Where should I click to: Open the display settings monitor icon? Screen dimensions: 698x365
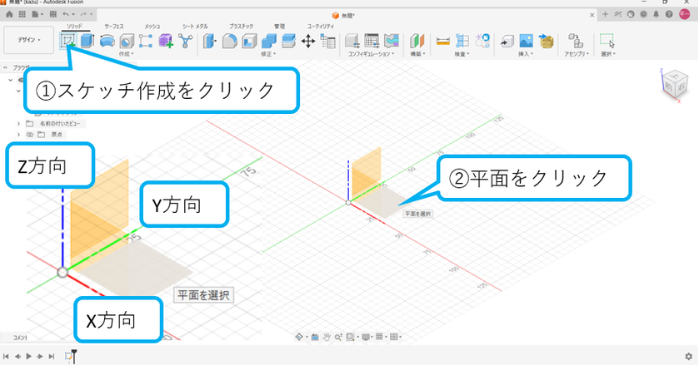[x=365, y=337]
